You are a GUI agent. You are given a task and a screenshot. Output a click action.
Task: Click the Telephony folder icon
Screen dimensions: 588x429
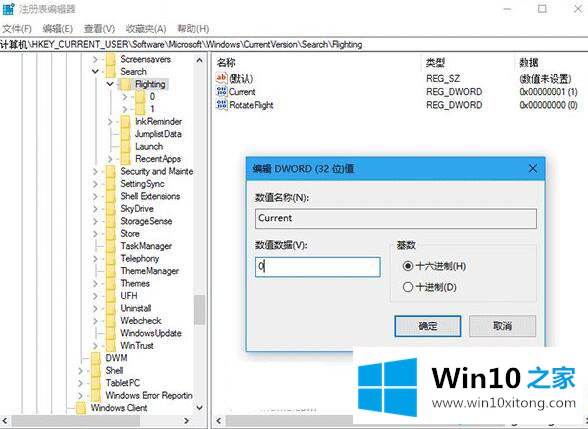coord(111,258)
